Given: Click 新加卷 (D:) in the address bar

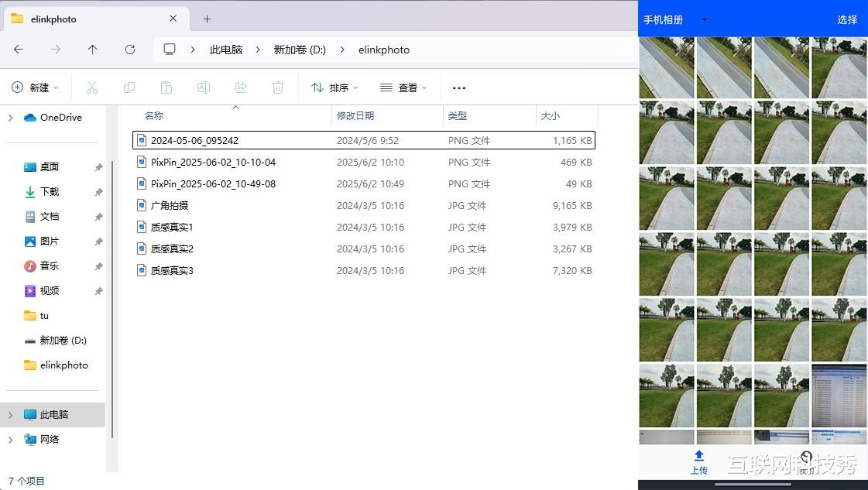Looking at the screenshot, I should tap(300, 50).
